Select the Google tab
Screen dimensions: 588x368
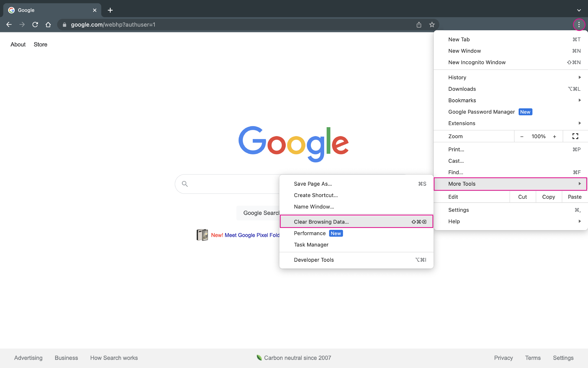[52, 10]
